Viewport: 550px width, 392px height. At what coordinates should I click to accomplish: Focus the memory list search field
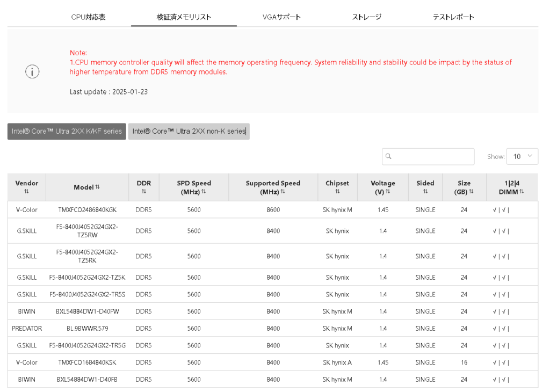click(428, 156)
